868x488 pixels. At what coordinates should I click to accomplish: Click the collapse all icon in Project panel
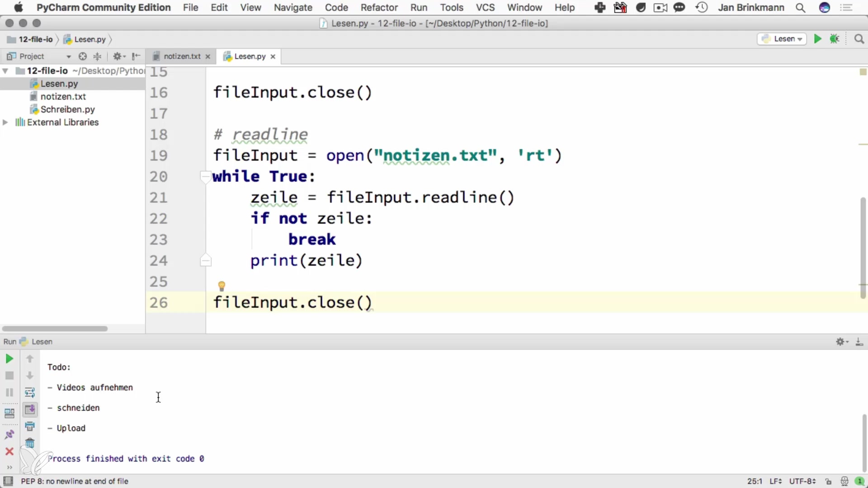pos(97,56)
